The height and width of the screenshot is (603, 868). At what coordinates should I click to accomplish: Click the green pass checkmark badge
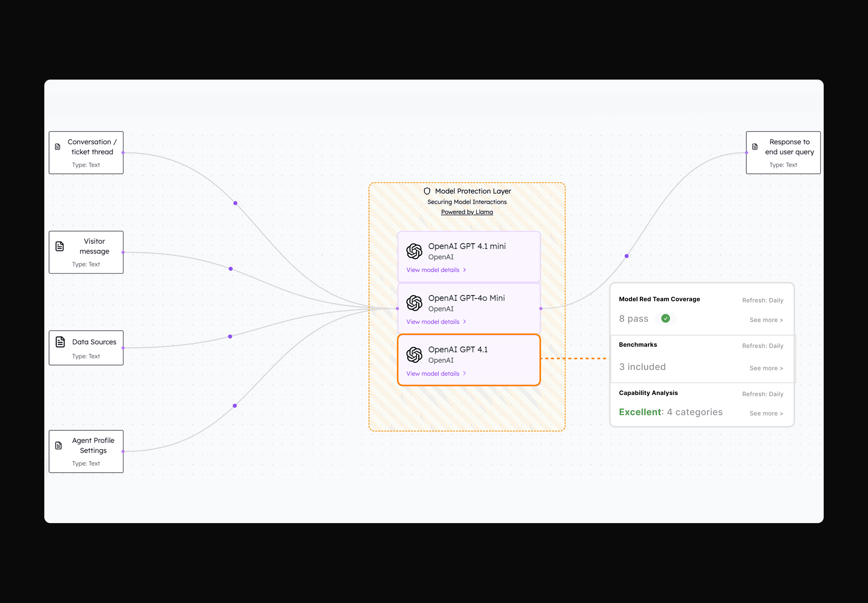665,318
